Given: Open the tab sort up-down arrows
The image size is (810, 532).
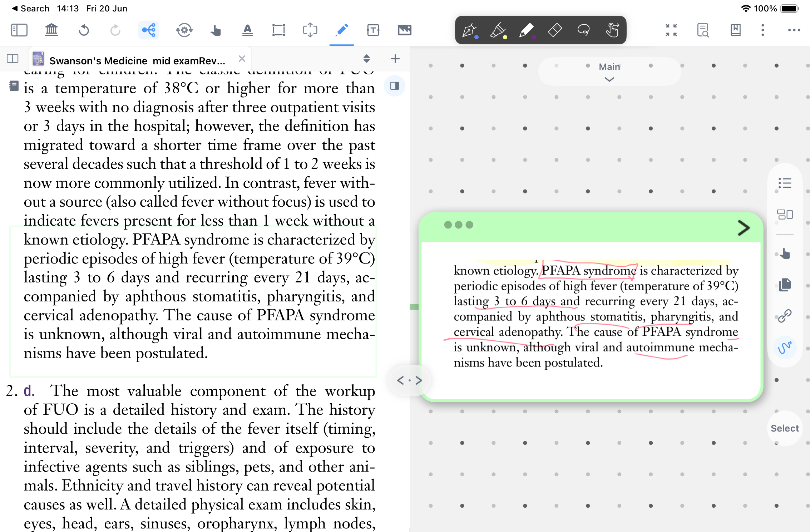Looking at the screenshot, I should coord(366,59).
